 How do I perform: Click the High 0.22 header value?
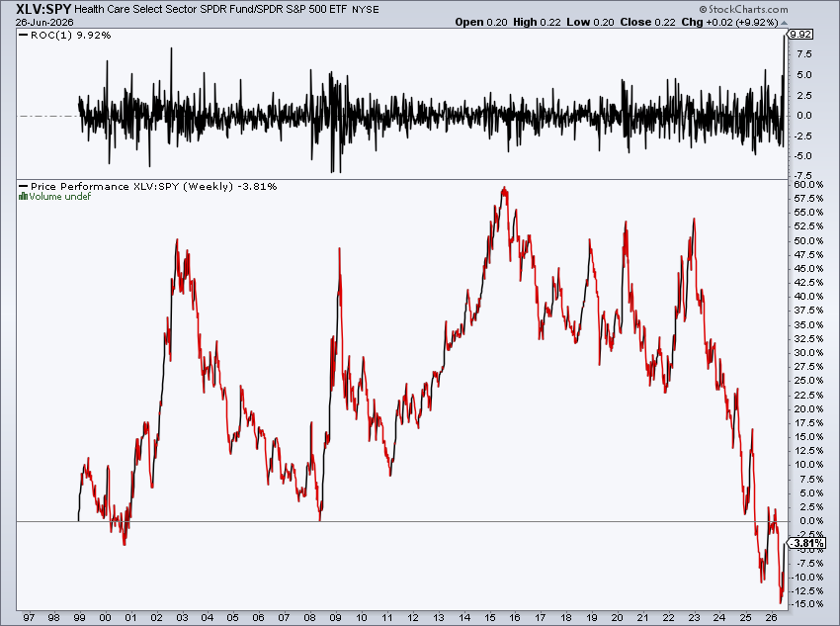pos(537,23)
